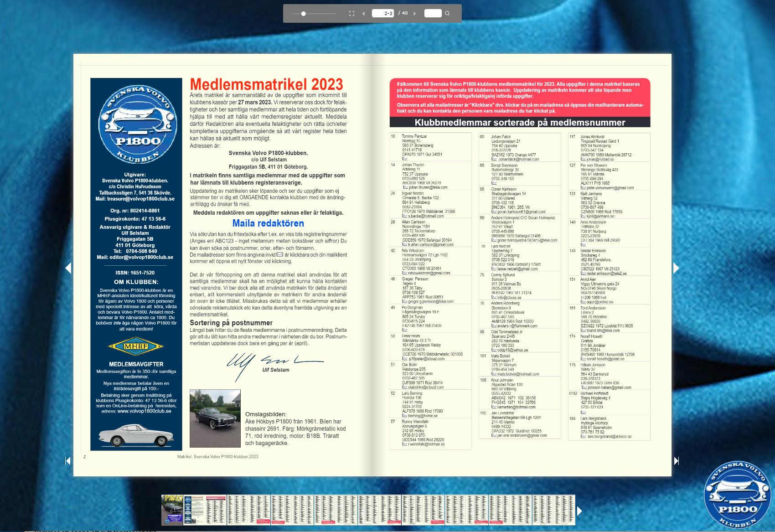Focus the search text box in toolbar
The height and width of the screenshot is (532, 775).
click(433, 13)
